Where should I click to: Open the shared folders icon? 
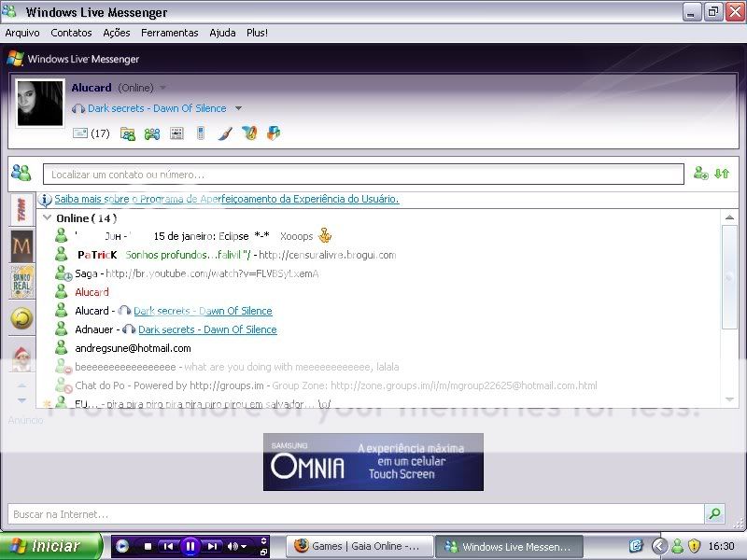[x=128, y=133]
